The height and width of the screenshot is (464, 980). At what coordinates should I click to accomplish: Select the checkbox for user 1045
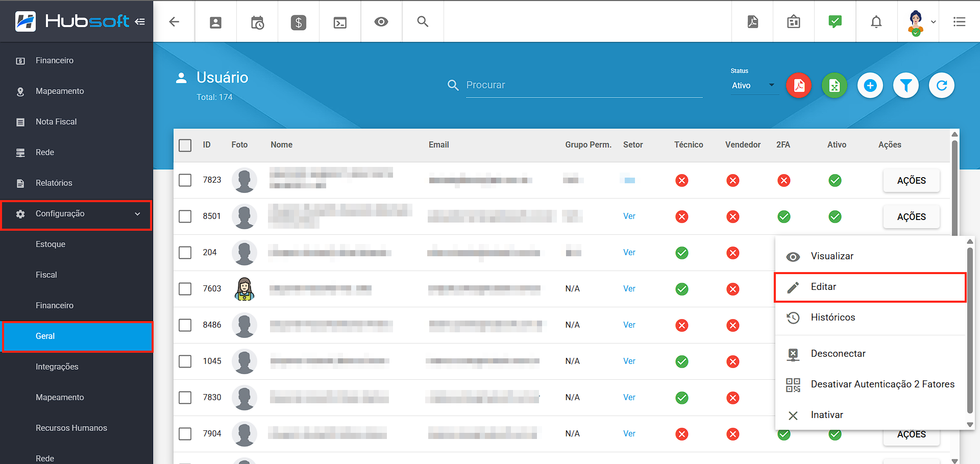[185, 361]
